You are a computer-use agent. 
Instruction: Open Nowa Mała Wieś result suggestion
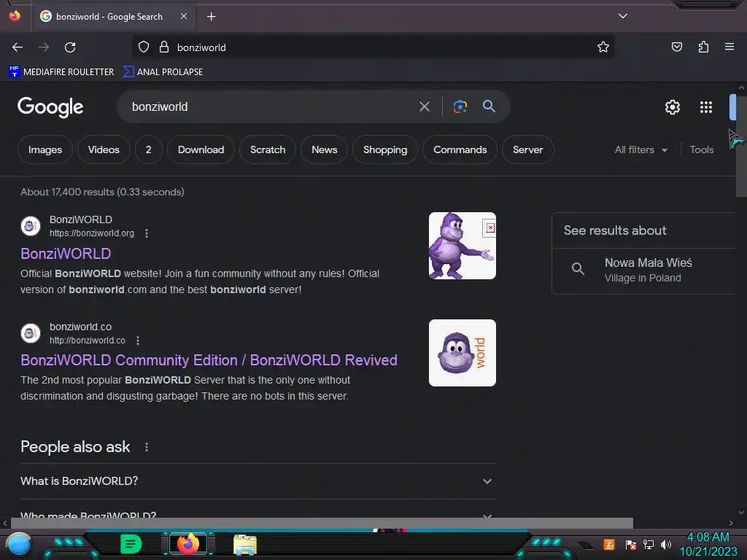tap(644, 270)
